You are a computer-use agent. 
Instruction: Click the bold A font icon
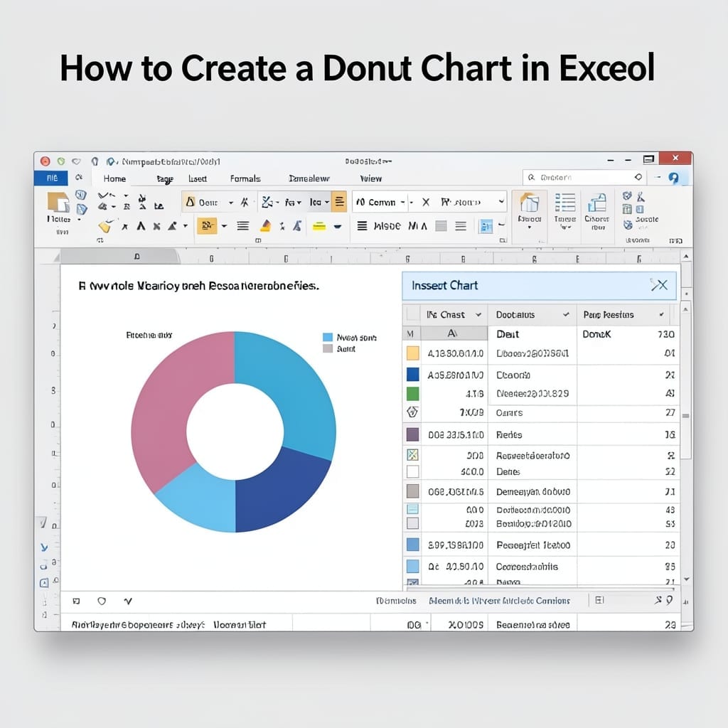(x=141, y=226)
